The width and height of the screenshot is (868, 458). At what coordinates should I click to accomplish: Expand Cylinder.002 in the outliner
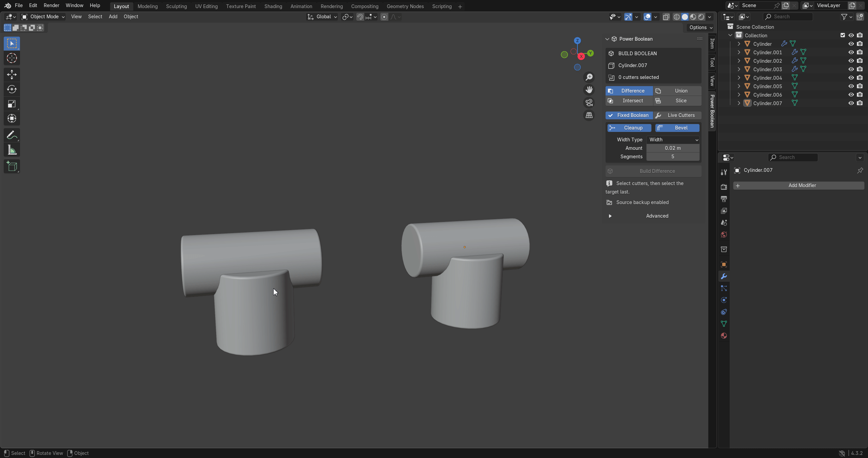[x=739, y=61]
